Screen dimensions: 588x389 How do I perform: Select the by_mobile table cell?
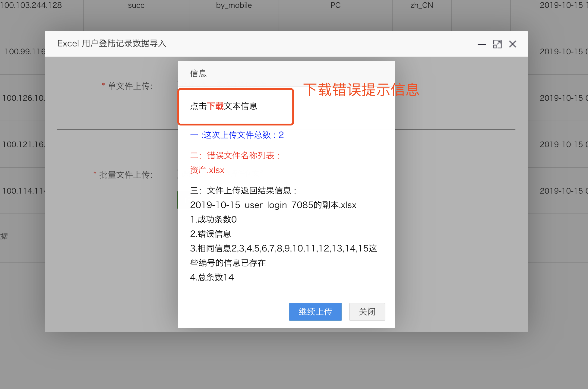(x=234, y=5)
